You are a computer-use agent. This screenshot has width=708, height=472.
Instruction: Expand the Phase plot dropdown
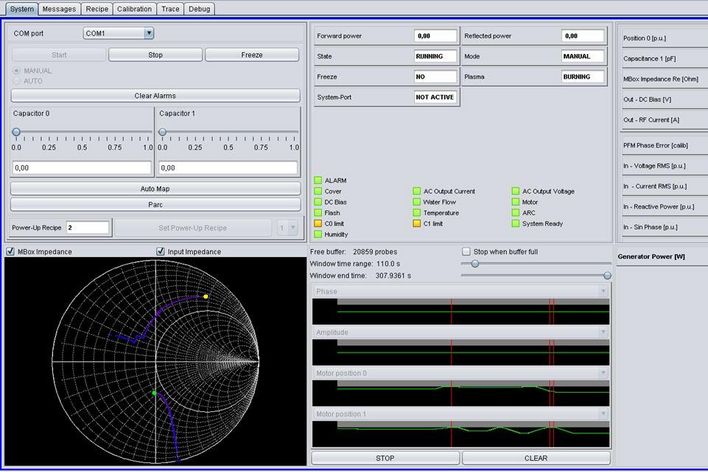[603, 292]
